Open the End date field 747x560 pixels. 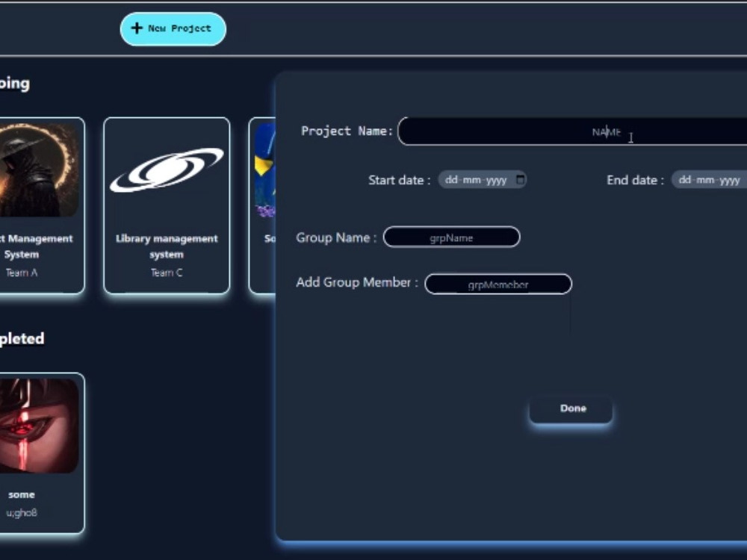(x=709, y=180)
